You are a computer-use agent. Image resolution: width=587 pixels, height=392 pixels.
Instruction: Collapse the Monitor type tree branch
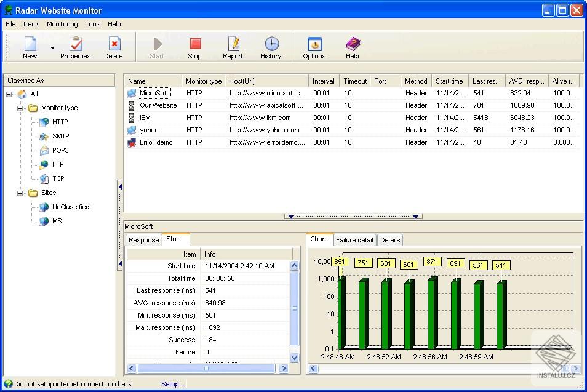click(20, 108)
